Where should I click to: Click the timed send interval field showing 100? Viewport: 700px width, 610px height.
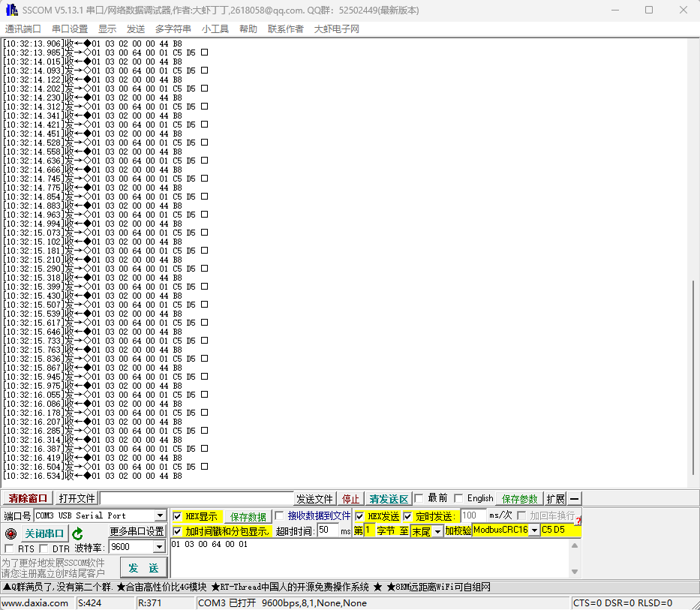[x=473, y=515]
